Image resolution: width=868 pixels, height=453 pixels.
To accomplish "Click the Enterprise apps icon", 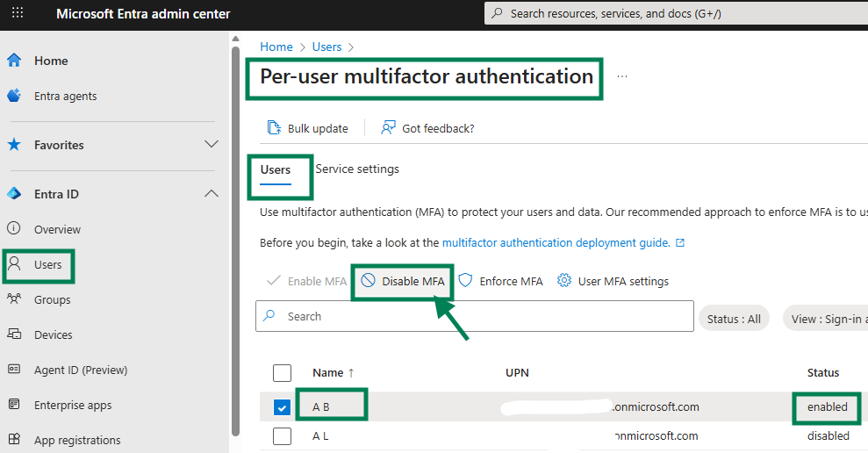I will [x=14, y=404].
